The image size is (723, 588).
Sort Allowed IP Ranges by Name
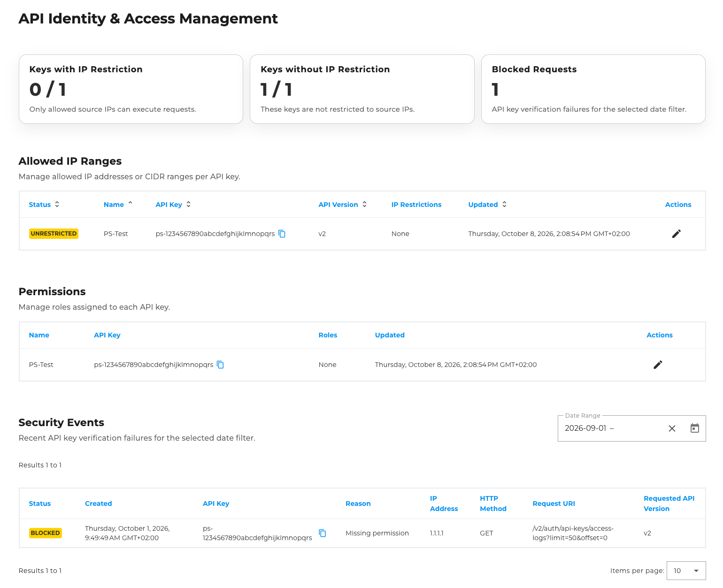point(118,205)
